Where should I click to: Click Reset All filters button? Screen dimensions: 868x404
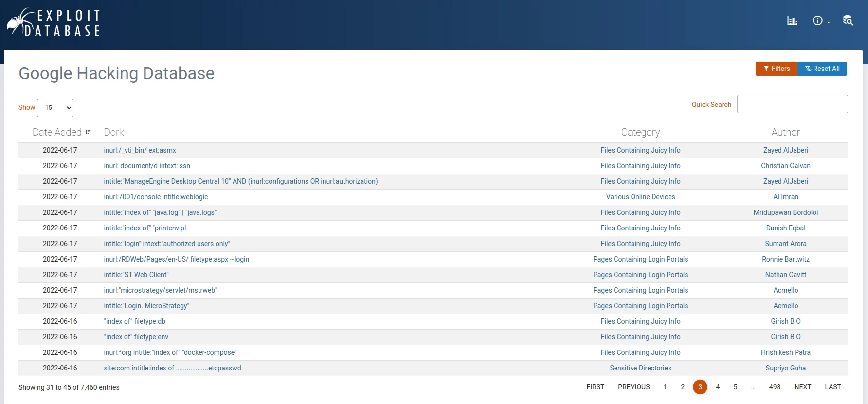pyautogui.click(x=822, y=69)
